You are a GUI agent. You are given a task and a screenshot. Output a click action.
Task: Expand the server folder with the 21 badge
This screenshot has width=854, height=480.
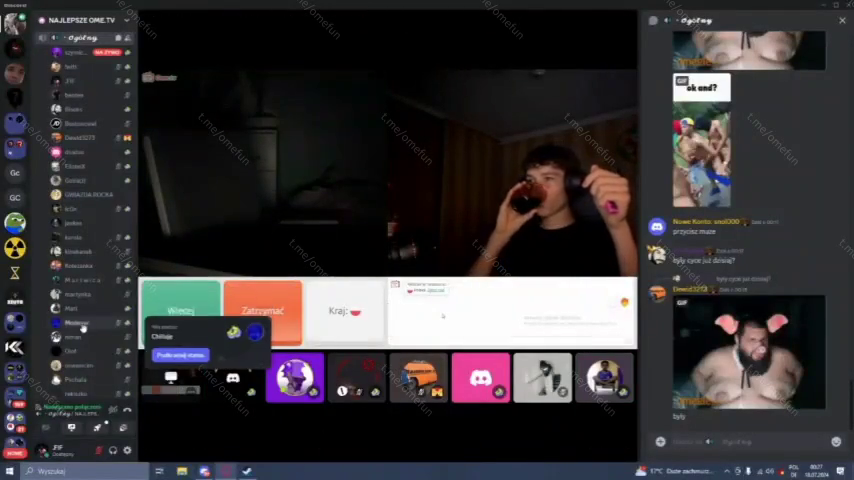pyautogui.click(x=15, y=423)
